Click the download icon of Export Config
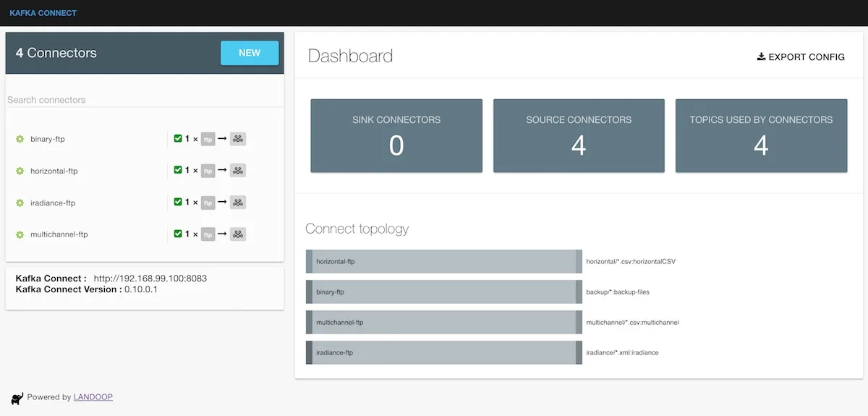 point(761,56)
